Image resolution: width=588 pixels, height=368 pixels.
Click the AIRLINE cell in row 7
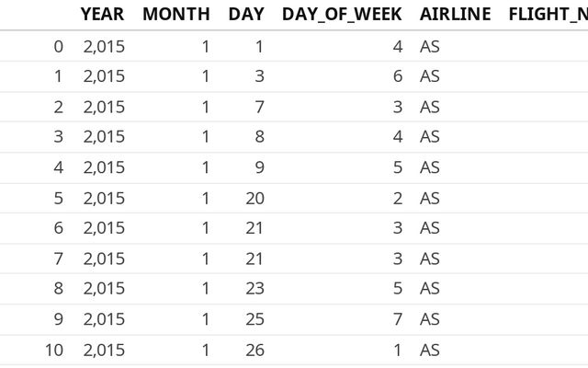[429, 259]
